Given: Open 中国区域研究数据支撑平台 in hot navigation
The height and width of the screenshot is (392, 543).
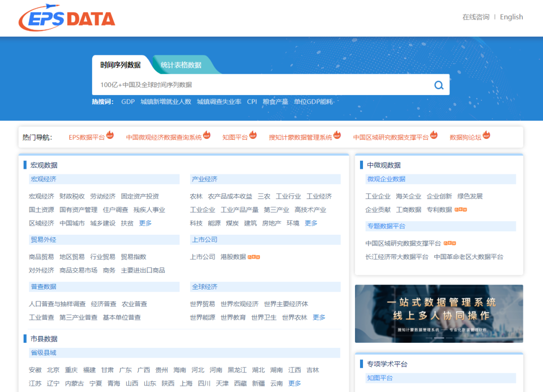Looking at the screenshot, I should click(x=391, y=138).
